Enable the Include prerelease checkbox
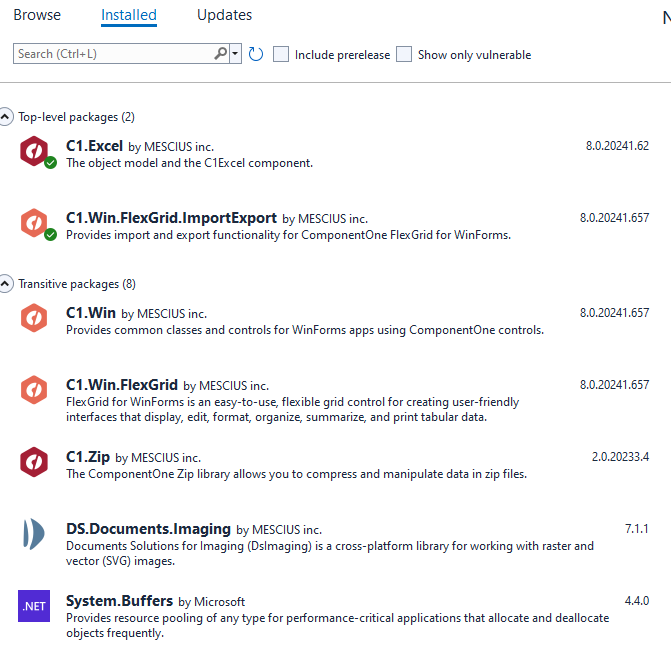 pos(281,54)
